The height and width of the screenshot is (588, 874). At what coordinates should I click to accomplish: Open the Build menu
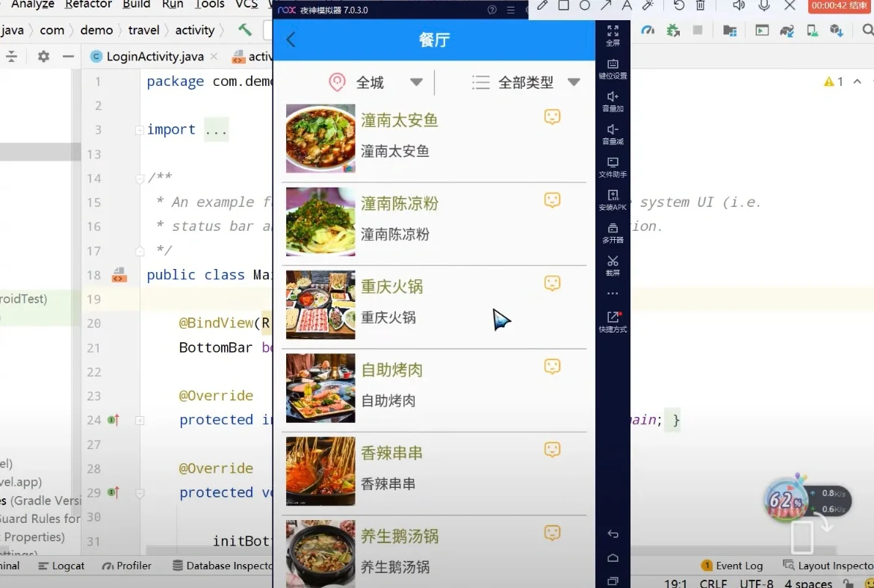point(136,5)
